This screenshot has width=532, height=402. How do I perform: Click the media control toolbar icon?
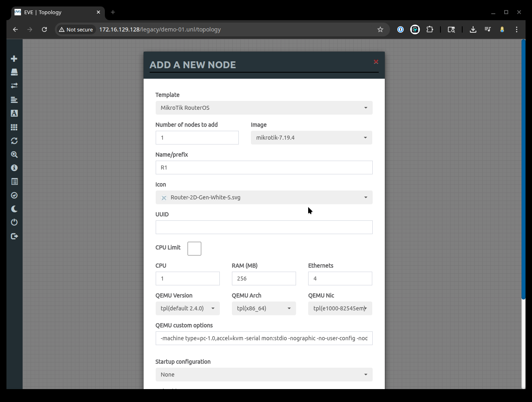tap(488, 29)
